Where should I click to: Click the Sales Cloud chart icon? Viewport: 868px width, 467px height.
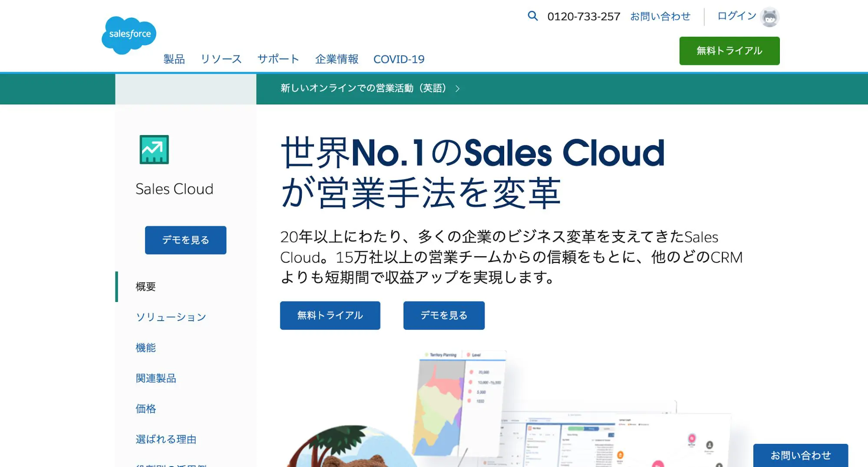pos(154,149)
